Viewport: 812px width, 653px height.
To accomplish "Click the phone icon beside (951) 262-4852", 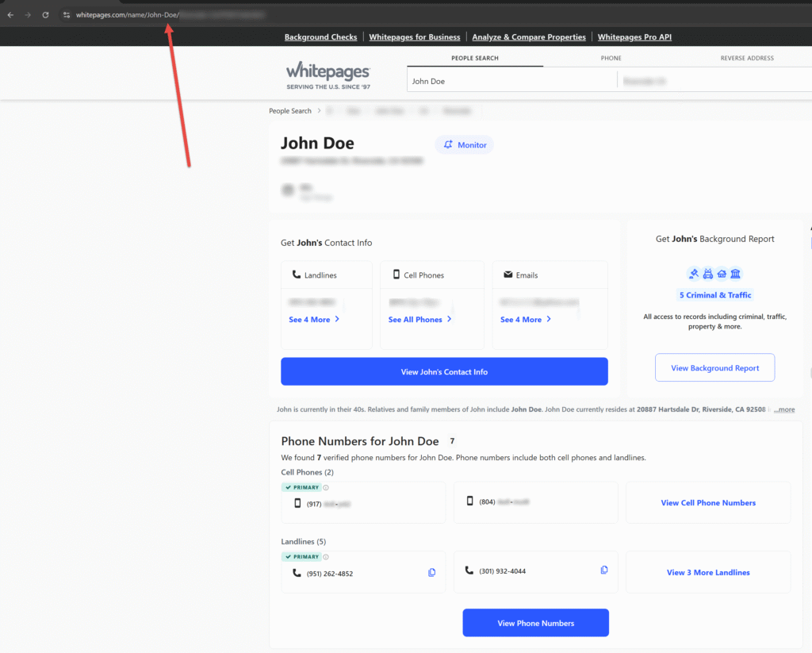I will (297, 573).
